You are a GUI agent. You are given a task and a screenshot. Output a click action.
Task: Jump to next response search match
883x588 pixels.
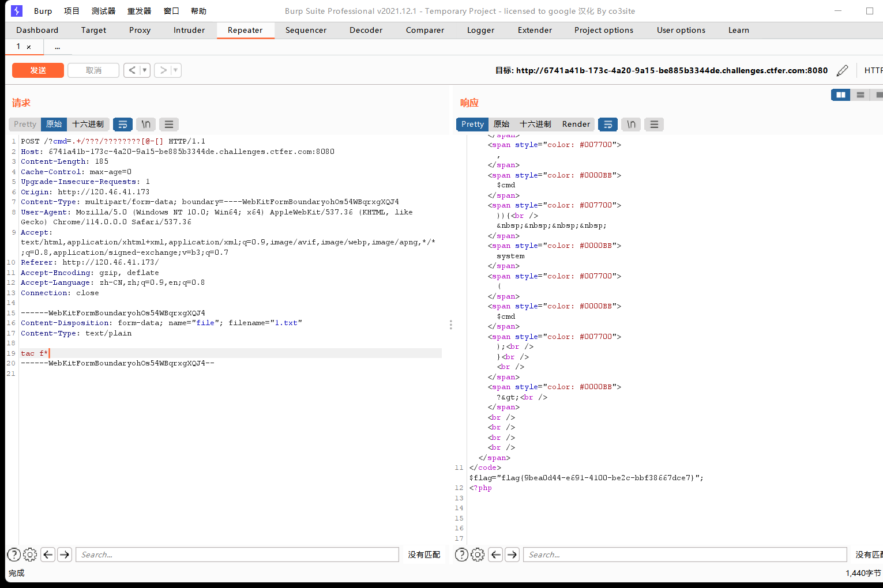512,555
